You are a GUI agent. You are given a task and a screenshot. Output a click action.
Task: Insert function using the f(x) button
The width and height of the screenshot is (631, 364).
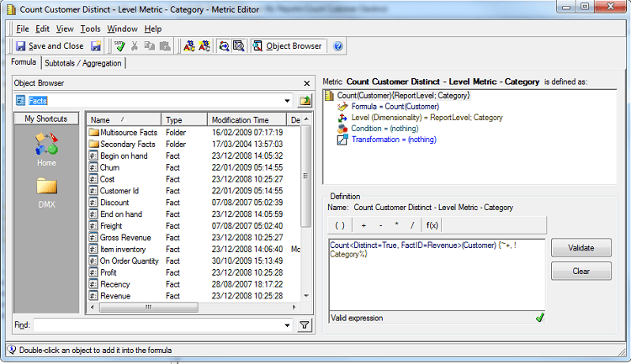432,225
